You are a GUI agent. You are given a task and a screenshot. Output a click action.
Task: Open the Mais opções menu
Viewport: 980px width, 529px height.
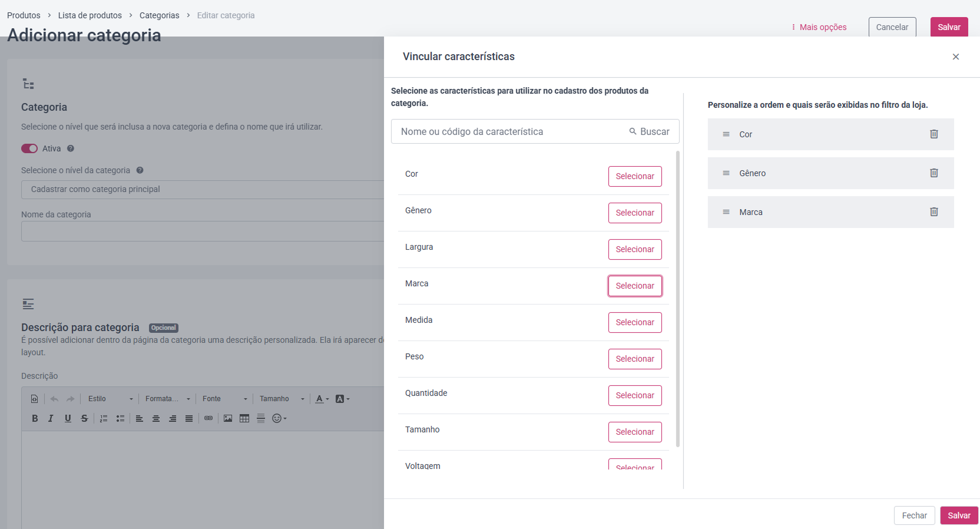coord(819,27)
